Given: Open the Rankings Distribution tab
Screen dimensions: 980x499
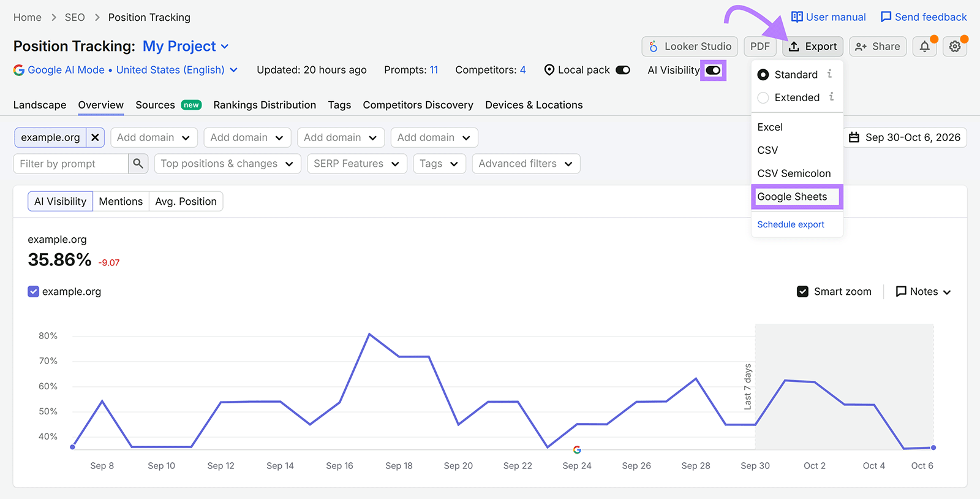Looking at the screenshot, I should (265, 105).
